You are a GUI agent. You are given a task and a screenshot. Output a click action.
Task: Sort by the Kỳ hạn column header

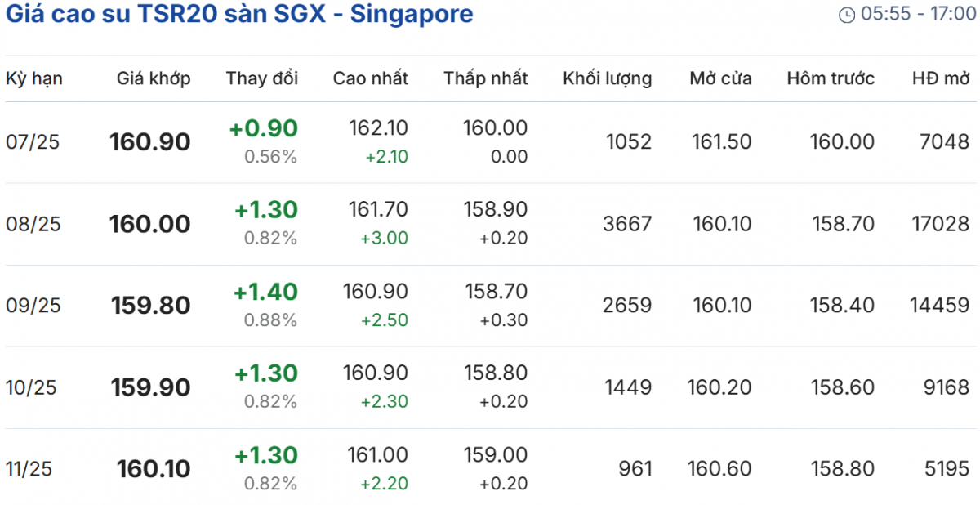click(x=34, y=78)
